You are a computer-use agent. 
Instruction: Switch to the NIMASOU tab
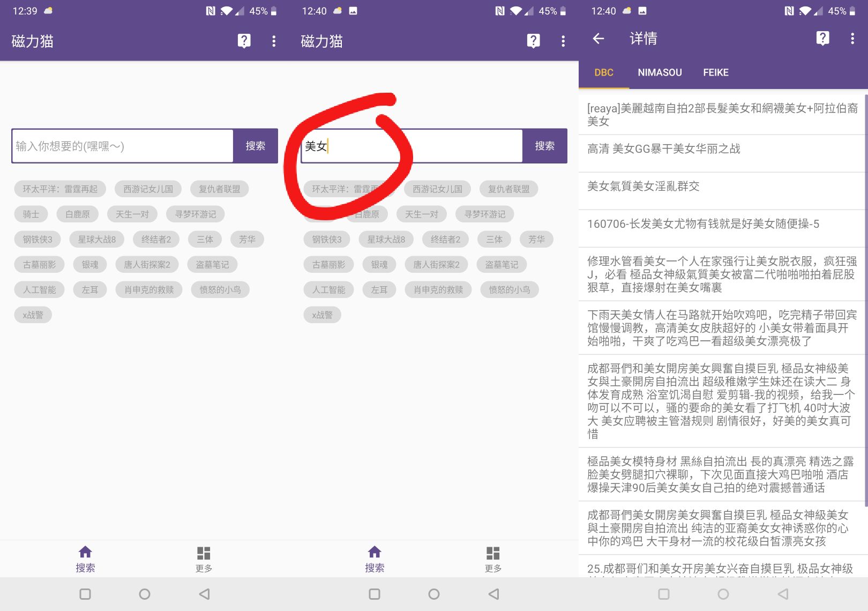660,72
